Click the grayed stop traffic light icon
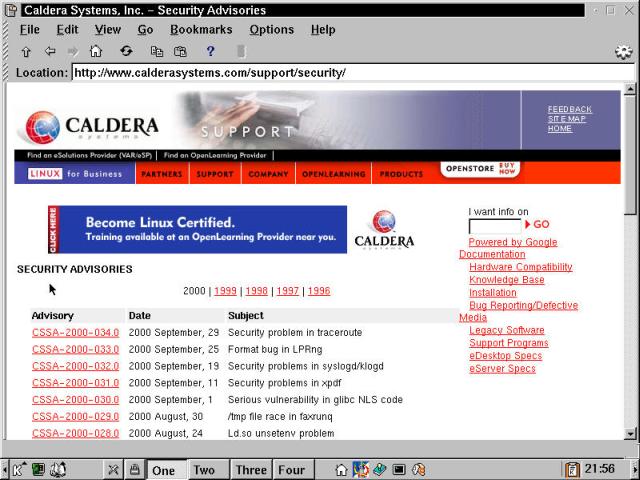The image size is (640, 480). 241,51
